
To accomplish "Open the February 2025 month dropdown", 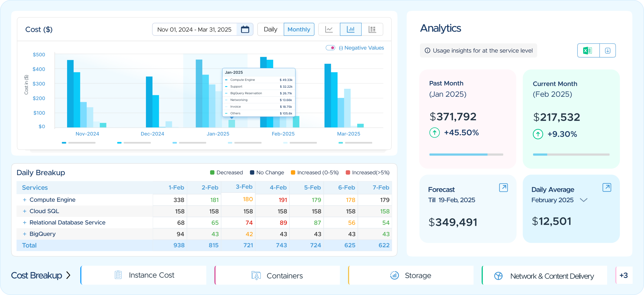I will 584,200.
